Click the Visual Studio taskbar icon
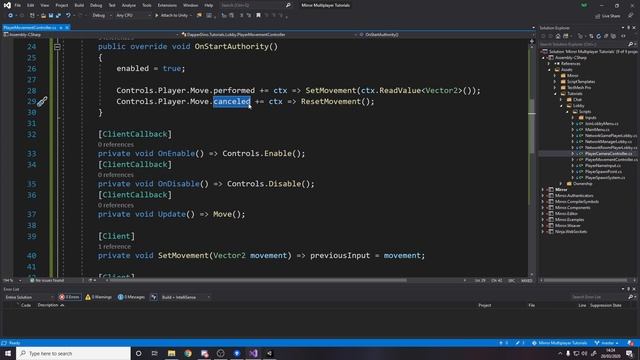 (x=253, y=353)
